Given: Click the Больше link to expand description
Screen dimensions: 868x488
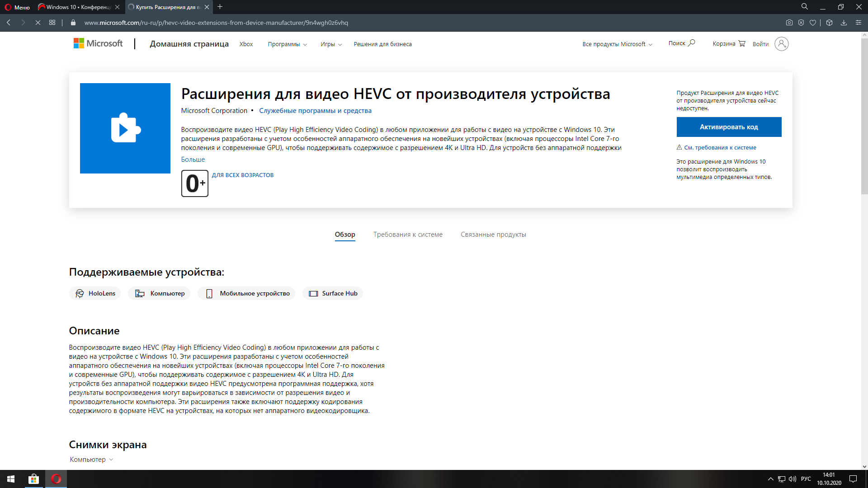Looking at the screenshot, I should pyautogui.click(x=193, y=160).
